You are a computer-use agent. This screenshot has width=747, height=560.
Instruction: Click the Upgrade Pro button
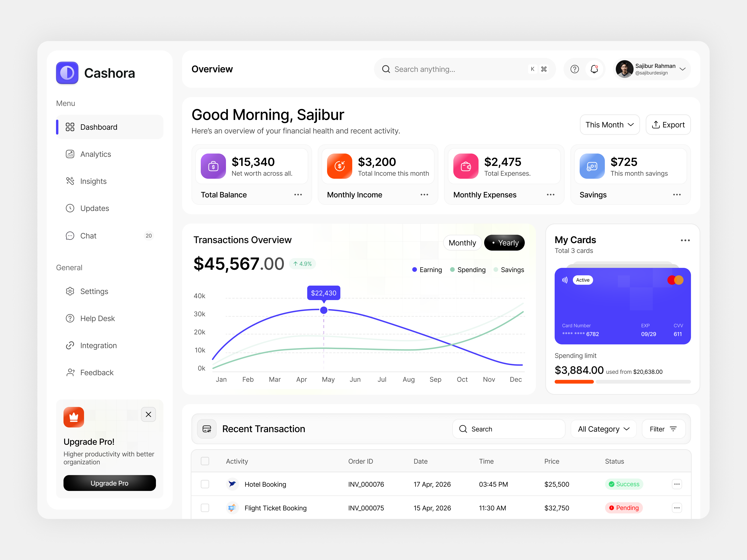(x=109, y=483)
